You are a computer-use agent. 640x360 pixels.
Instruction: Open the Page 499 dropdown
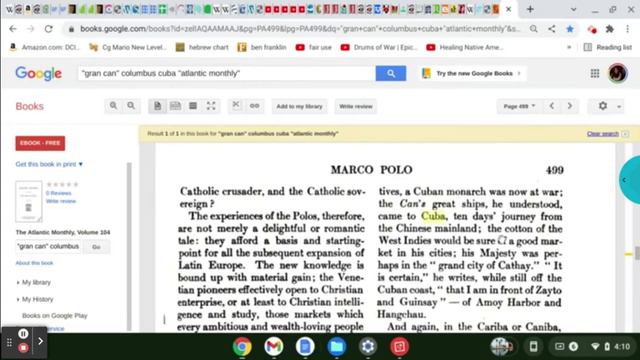[x=519, y=106]
